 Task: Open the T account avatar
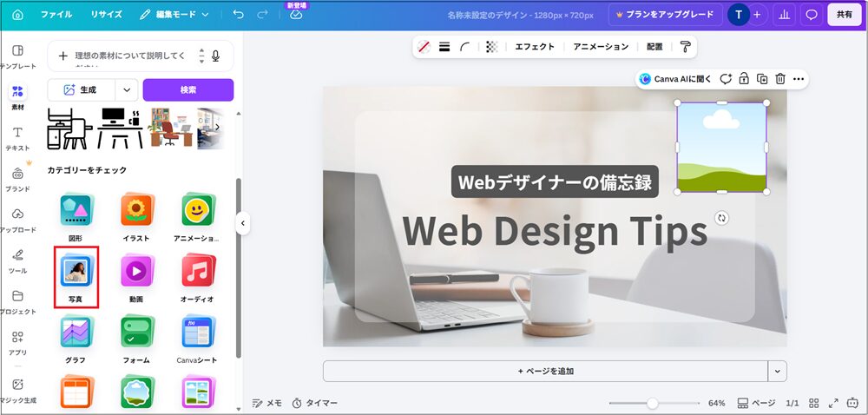coord(738,15)
